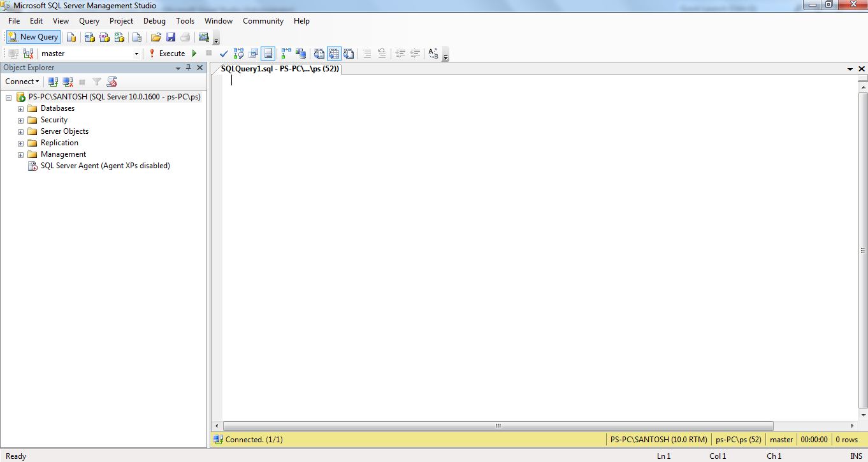Uncomment the selected lines
Viewport: 868px width, 462px height.
382,54
